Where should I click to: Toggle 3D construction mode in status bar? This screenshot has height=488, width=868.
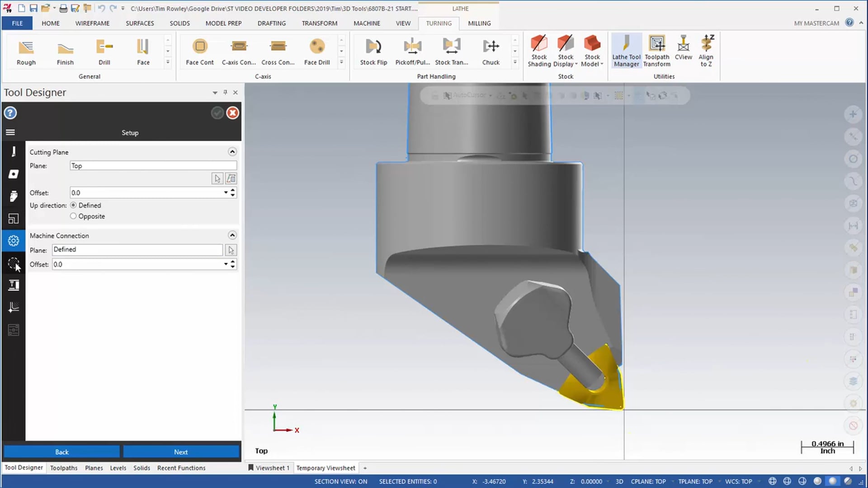619,481
